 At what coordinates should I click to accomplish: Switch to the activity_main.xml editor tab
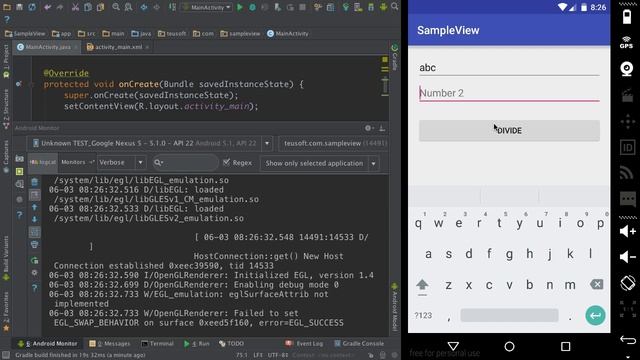tap(118, 47)
